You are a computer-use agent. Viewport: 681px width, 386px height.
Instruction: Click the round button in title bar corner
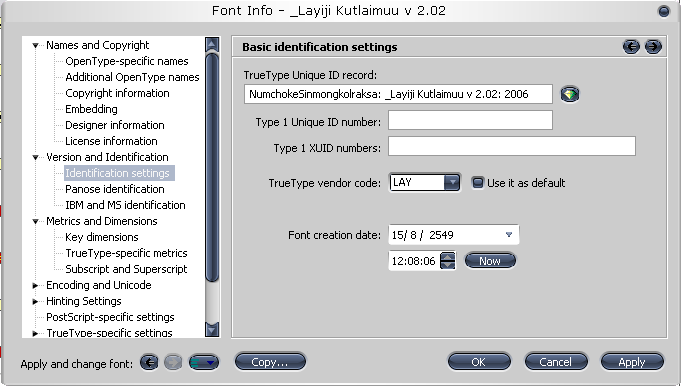point(664,11)
